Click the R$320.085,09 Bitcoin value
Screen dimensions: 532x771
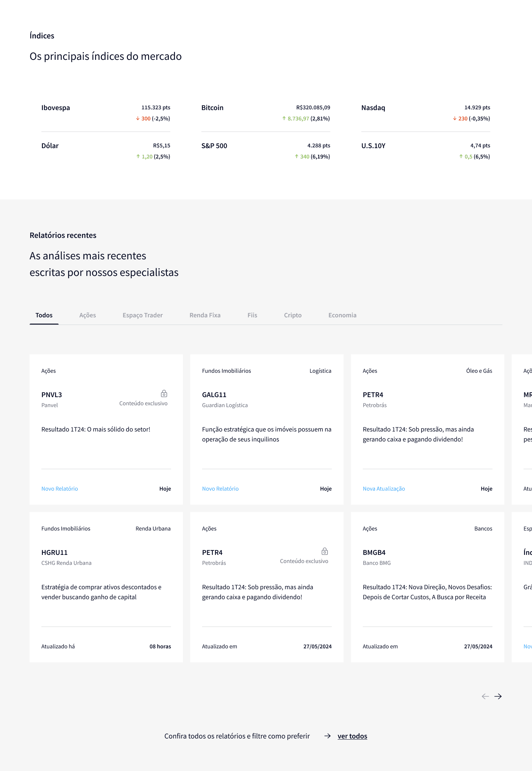pyautogui.click(x=313, y=108)
